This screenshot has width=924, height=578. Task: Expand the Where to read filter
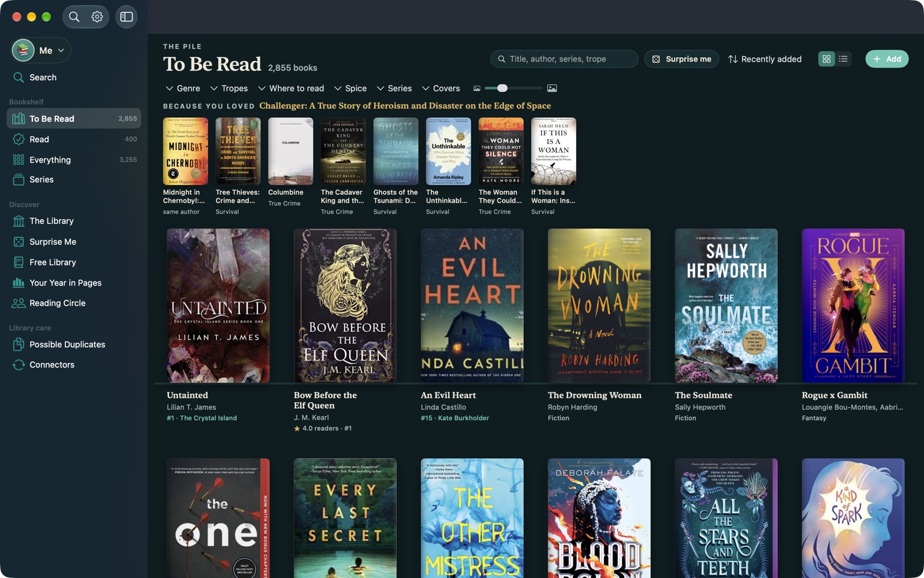point(290,88)
